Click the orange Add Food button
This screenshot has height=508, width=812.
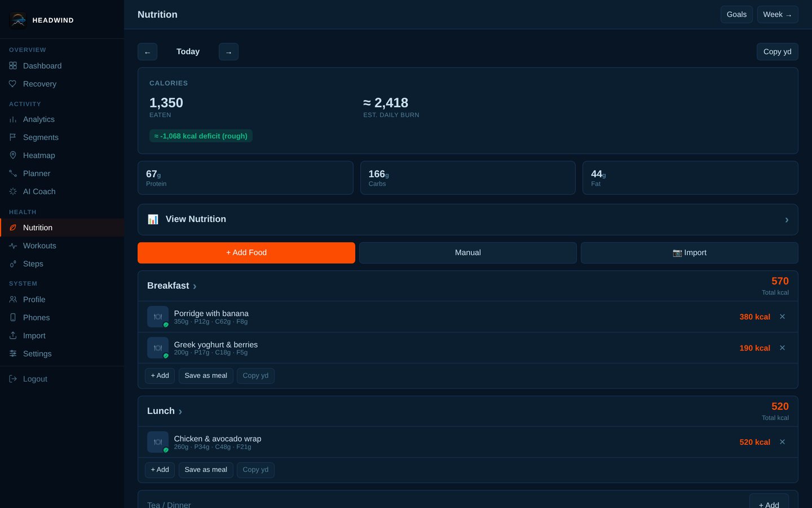(246, 253)
